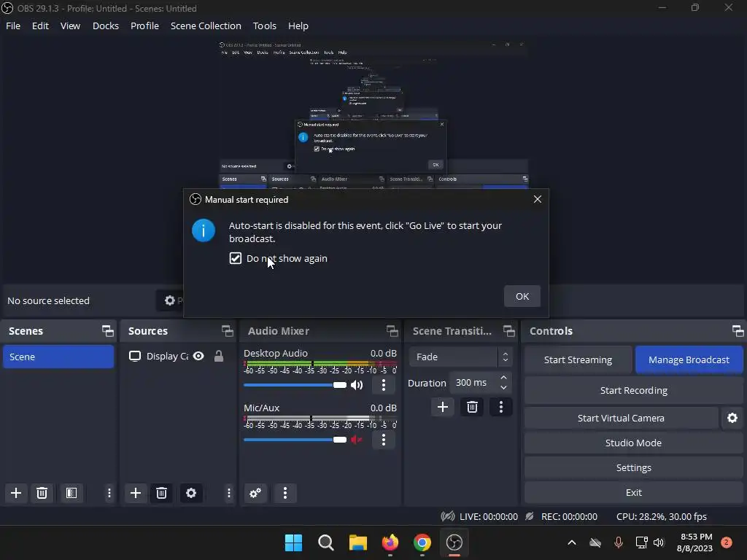Open Windows Start menu
Screen dimensions: 747x560
pyautogui.click(x=293, y=542)
